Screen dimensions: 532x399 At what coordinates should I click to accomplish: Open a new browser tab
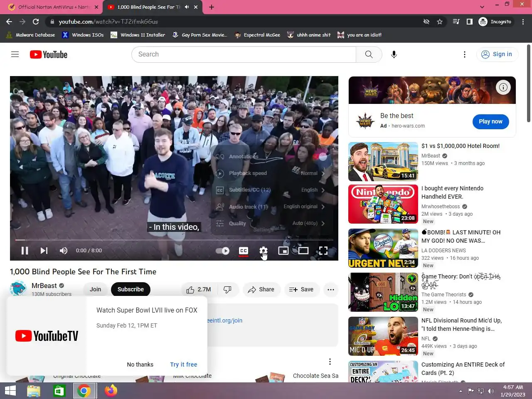point(212,7)
